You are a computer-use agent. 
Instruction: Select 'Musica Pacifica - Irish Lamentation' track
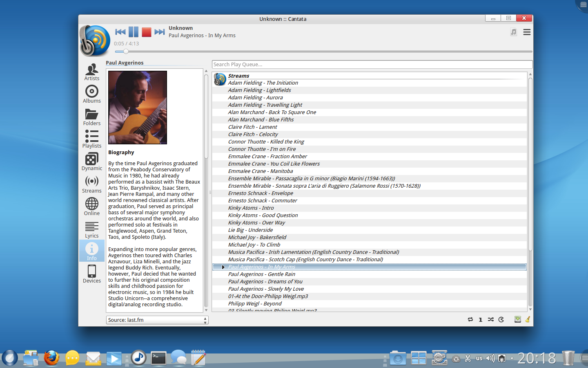coord(369,252)
